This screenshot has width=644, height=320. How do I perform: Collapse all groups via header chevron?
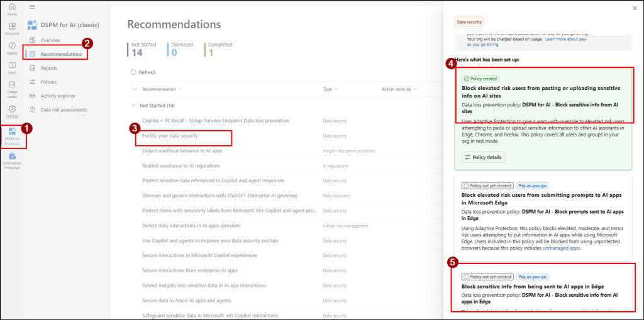point(135,89)
